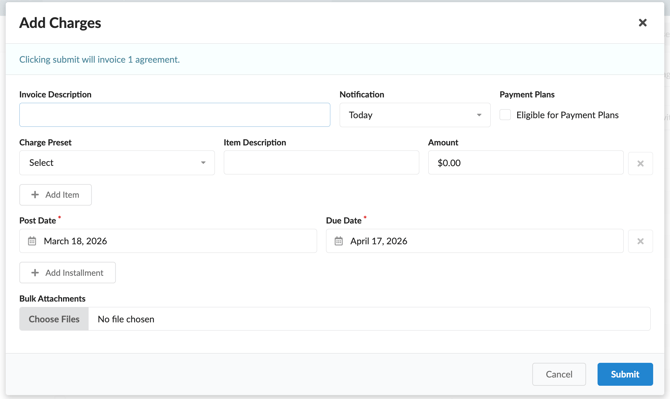
Task: Click Choose Files for Bulk Attachments
Action: pyautogui.click(x=54, y=319)
